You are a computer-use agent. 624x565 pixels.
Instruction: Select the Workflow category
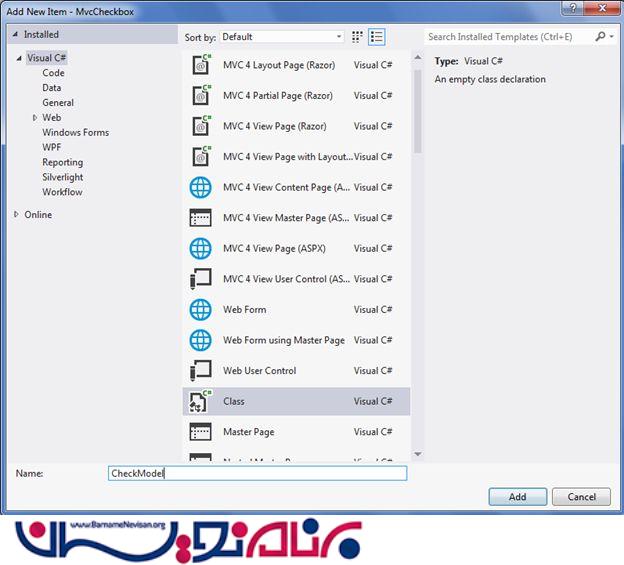point(62,192)
